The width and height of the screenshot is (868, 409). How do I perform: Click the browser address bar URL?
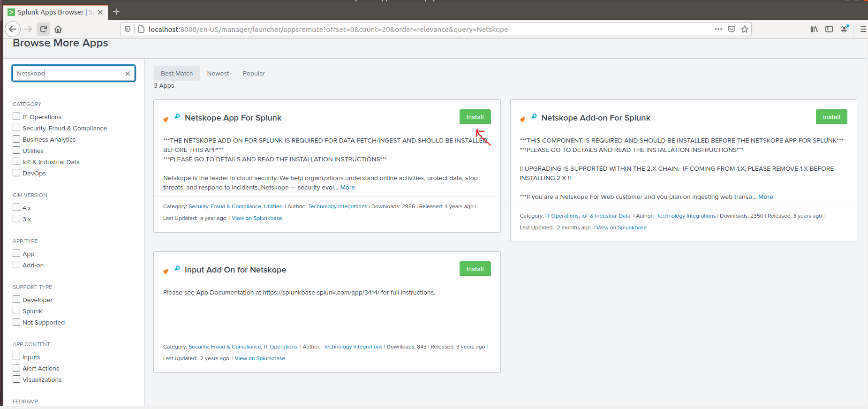point(328,30)
